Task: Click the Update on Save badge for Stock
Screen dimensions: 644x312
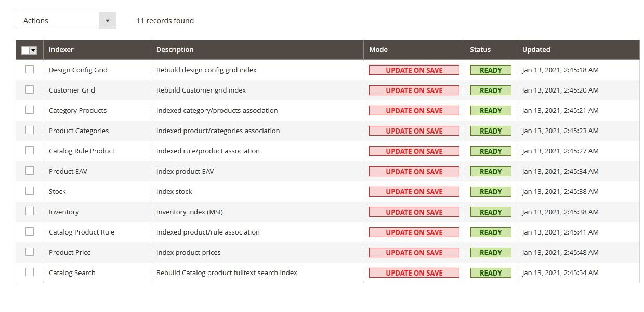Action: pos(414,192)
